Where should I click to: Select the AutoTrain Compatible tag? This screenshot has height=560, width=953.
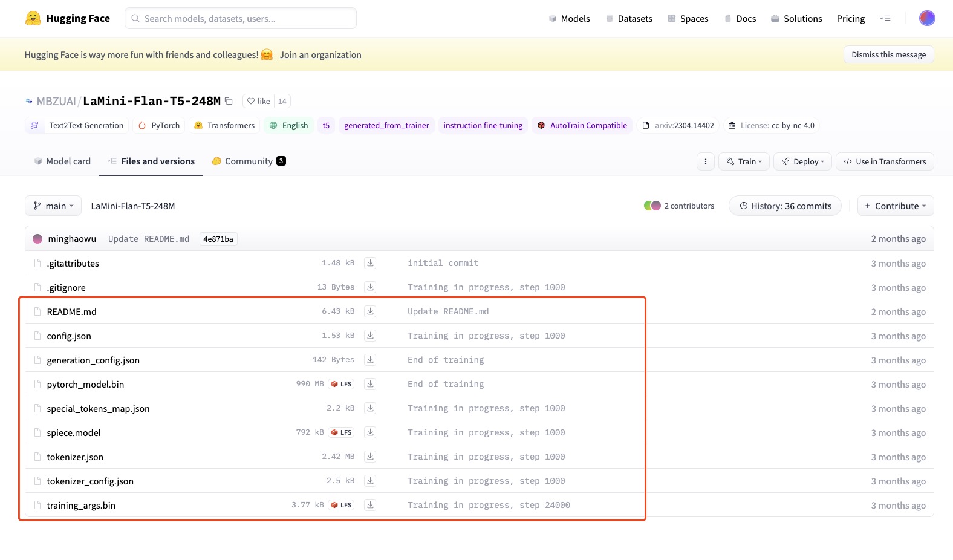pos(582,125)
